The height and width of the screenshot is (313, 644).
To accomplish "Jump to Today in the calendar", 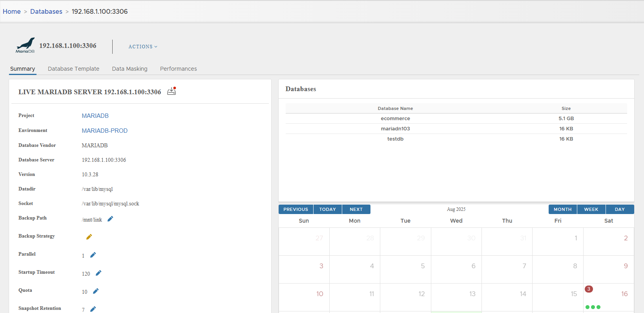I will 327,209.
